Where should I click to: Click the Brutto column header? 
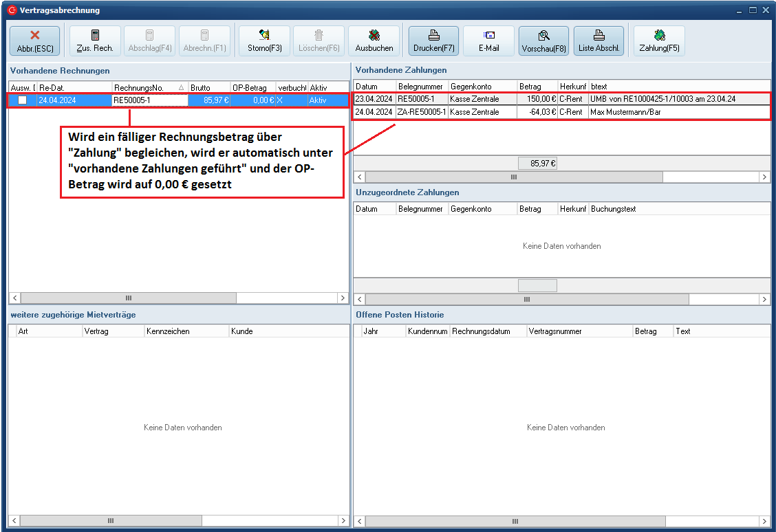point(208,87)
